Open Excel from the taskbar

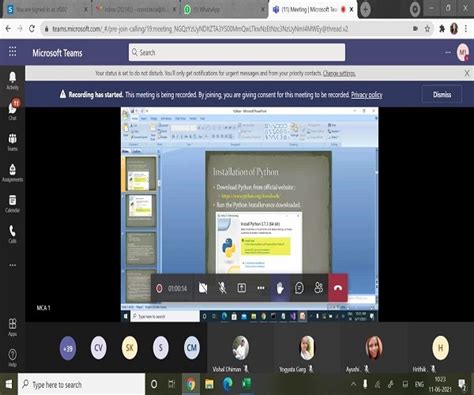point(246,384)
